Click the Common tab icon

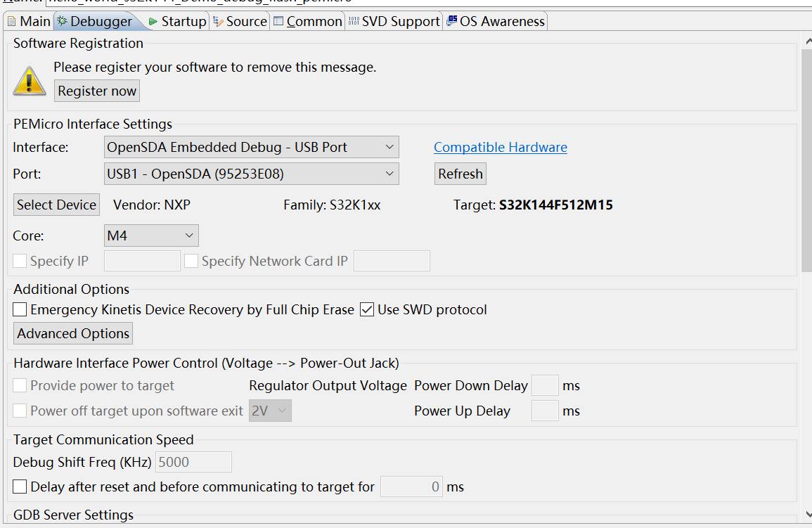[x=278, y=20]
